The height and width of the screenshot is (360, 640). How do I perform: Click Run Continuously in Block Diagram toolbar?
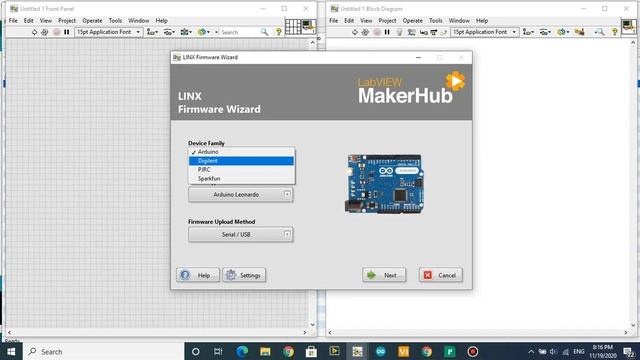point(365,32)
